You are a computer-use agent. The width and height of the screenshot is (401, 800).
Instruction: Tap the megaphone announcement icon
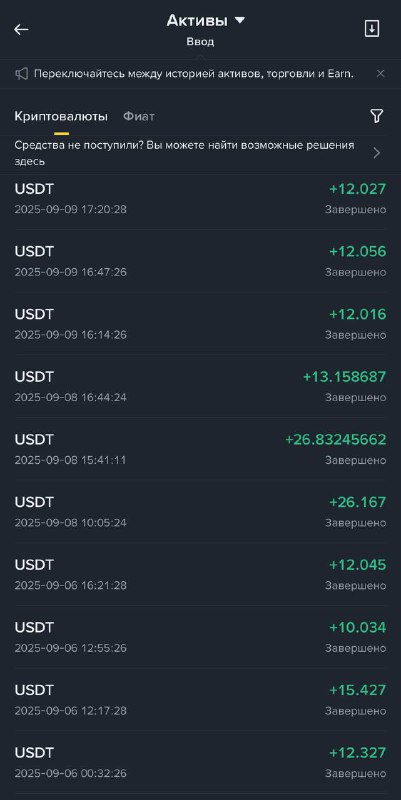(x=21, y=74)
